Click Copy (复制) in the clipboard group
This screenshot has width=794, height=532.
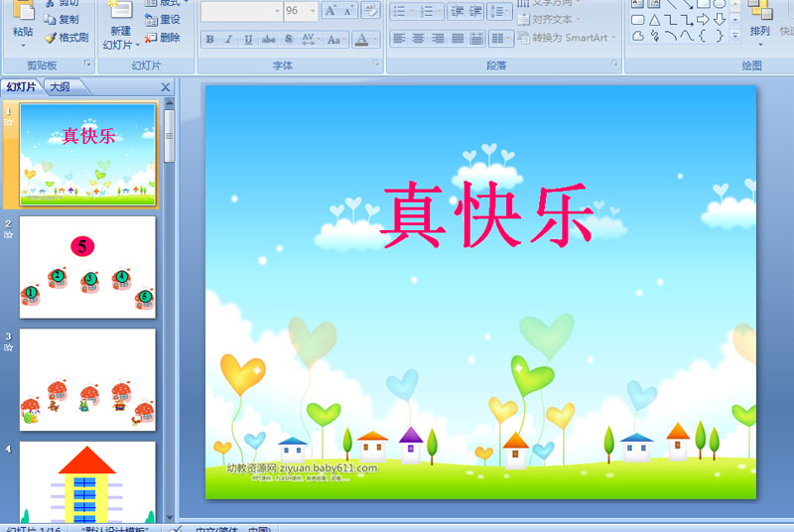pyautogui.click(x=62, y=19)
